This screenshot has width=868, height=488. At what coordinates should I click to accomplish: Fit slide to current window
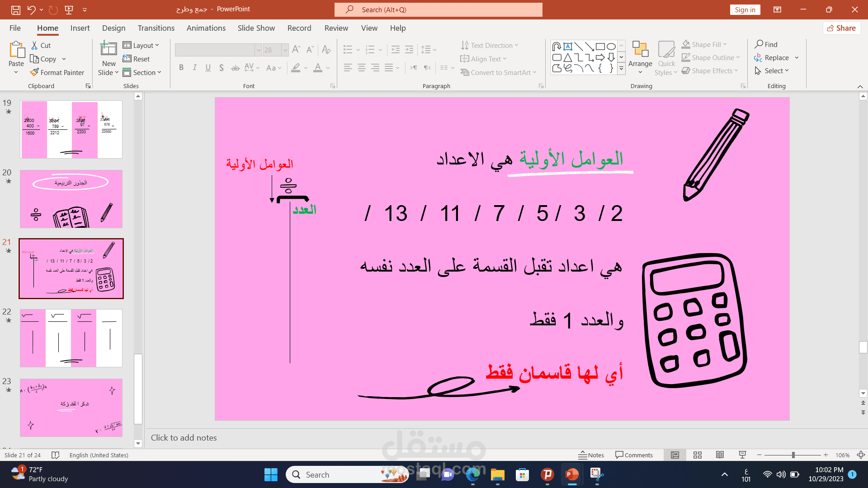click(x=861, y=455)
